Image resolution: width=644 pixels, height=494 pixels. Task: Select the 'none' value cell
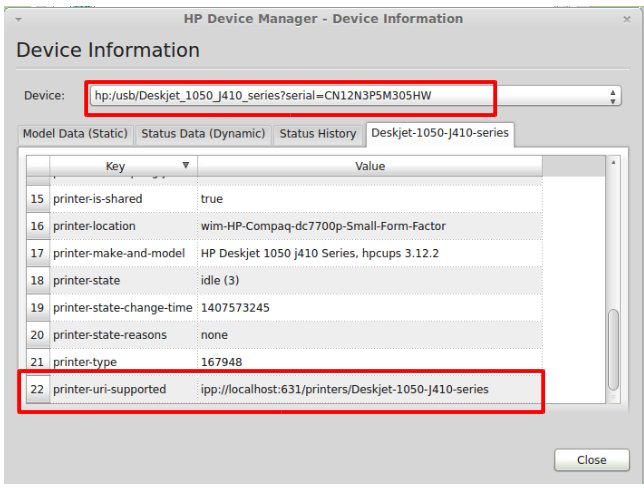point(370,335)
